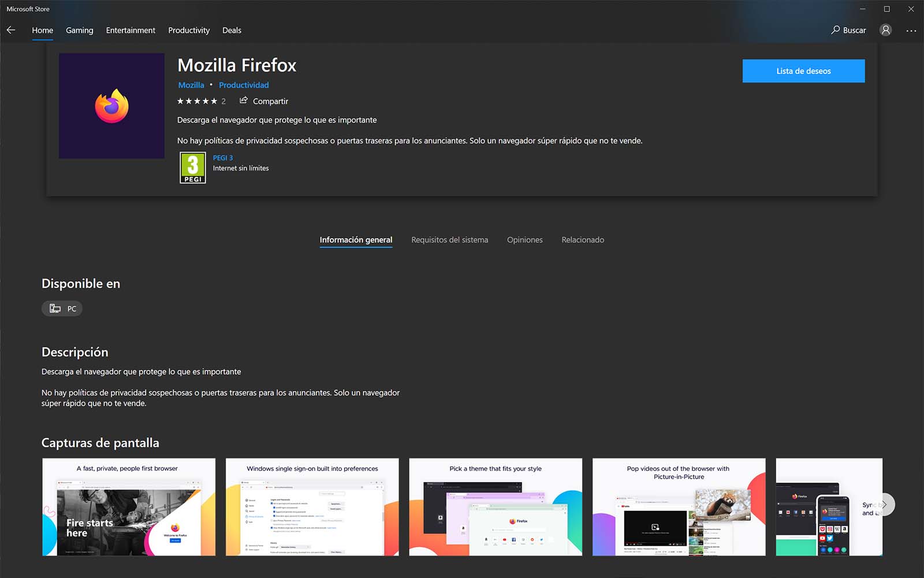Open the three-dots more options menu

click(911, 31)
